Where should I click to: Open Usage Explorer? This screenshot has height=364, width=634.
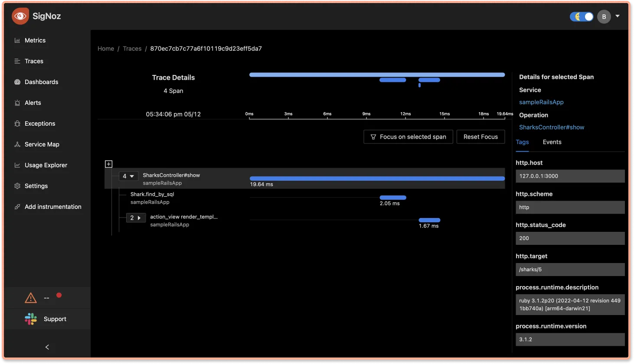(x=46, y=165)
